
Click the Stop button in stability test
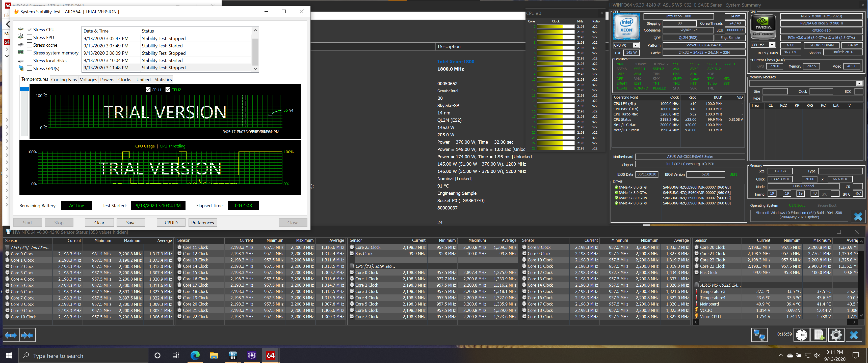point(59,223)
